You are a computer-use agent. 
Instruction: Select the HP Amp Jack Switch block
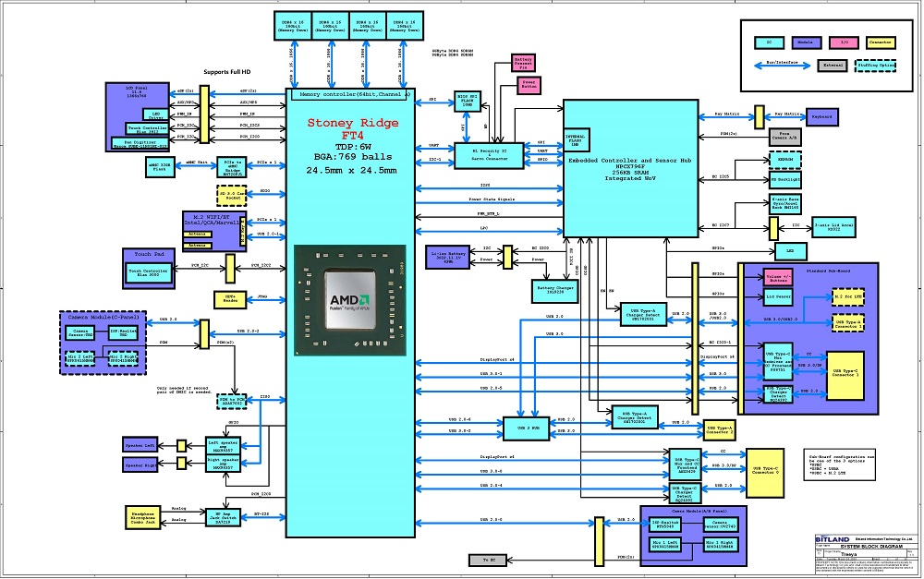click(223, 517)
